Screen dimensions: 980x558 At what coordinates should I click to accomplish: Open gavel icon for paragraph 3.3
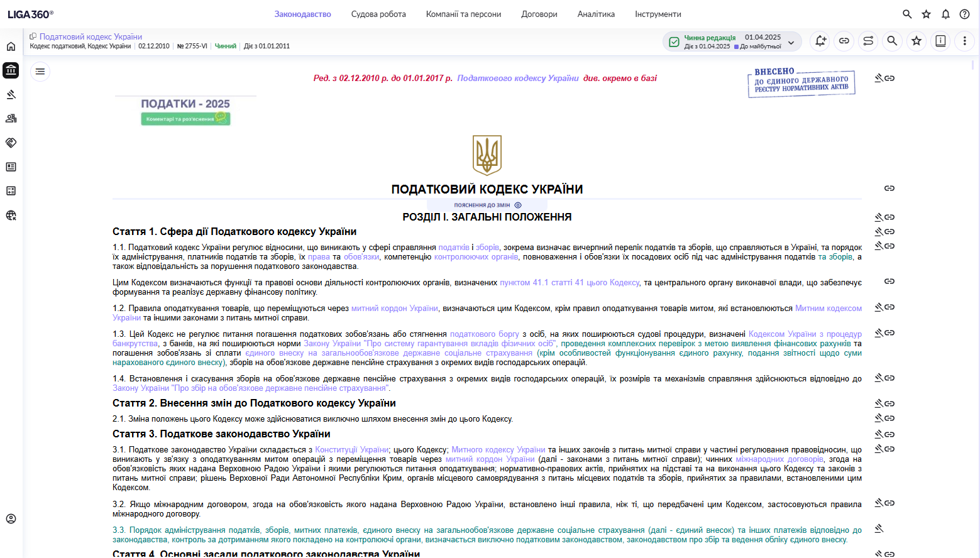(879, 528)
